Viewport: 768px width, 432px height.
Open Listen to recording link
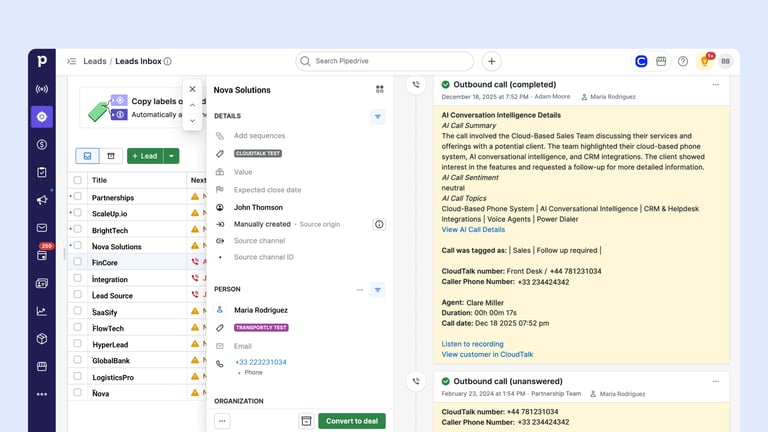click(x=472, y=344)
